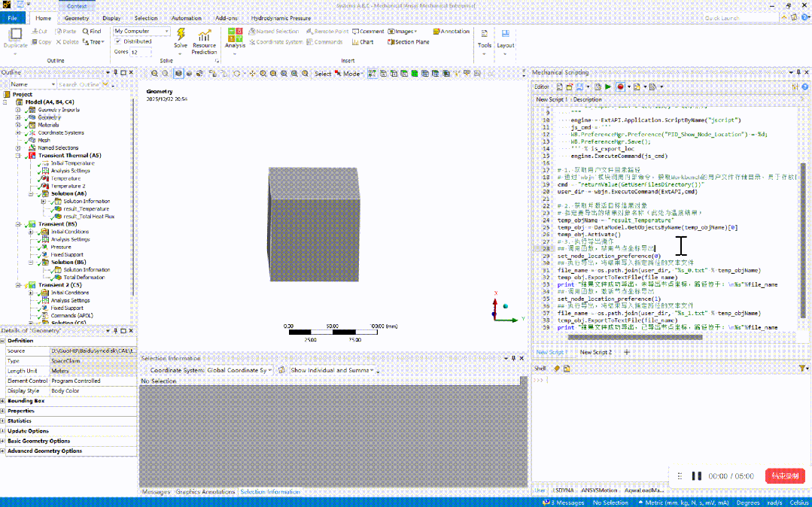Click the File menu button

pyautogui.click(x=13, y=18)
